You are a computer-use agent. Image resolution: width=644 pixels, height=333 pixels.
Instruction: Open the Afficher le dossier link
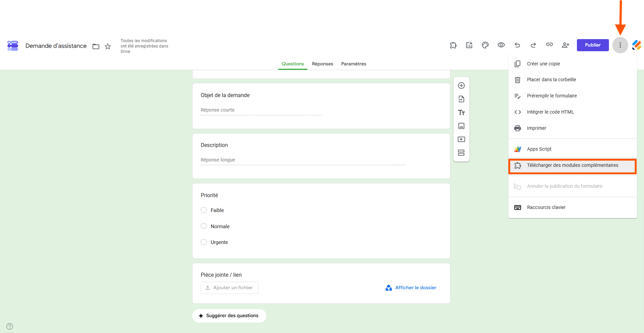(x=411, y=288)
